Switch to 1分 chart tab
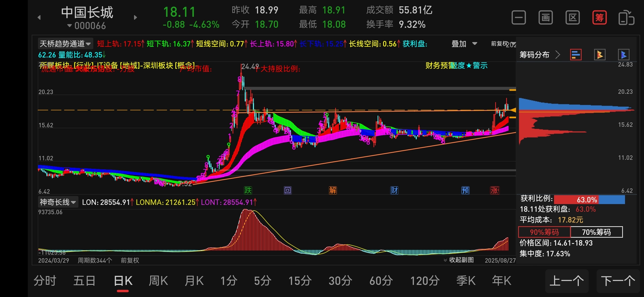Screen dimensions: 644x297 tap(229, 281)
